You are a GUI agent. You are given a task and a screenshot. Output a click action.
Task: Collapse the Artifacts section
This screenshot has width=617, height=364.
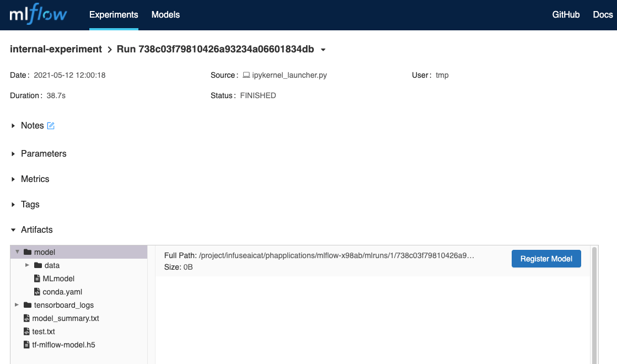[x=13, y=230]
